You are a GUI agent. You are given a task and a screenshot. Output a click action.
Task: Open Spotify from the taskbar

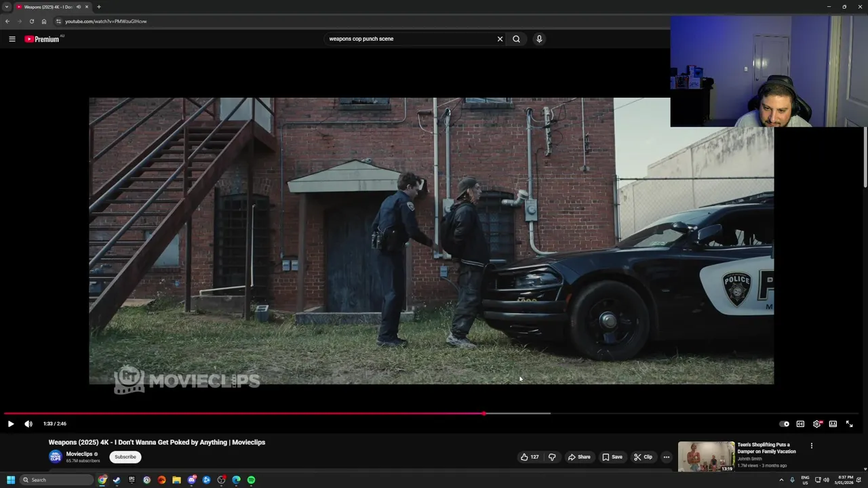[x=251, y=480]
